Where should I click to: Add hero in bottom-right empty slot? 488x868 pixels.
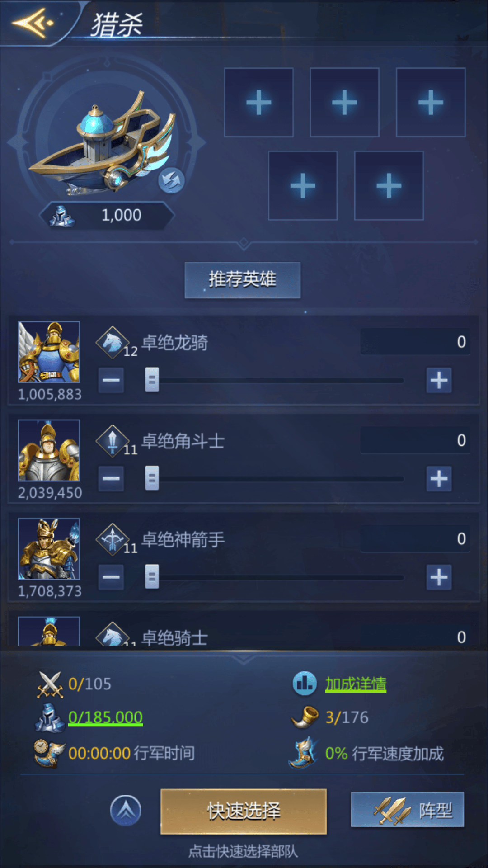click(389, 186)
